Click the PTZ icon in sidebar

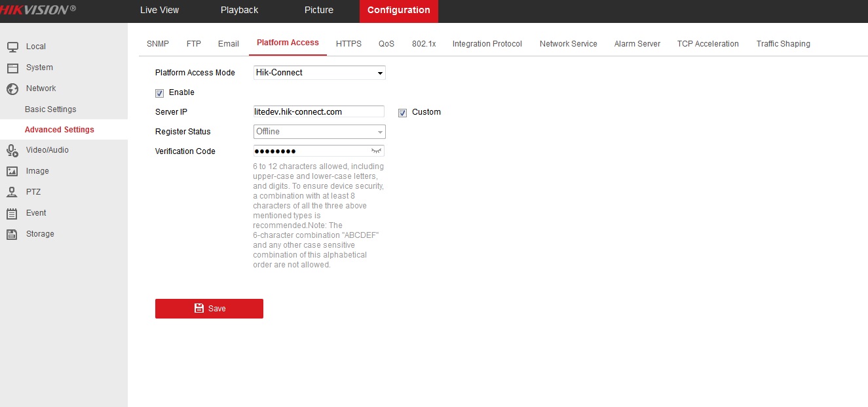click(12, 192)
